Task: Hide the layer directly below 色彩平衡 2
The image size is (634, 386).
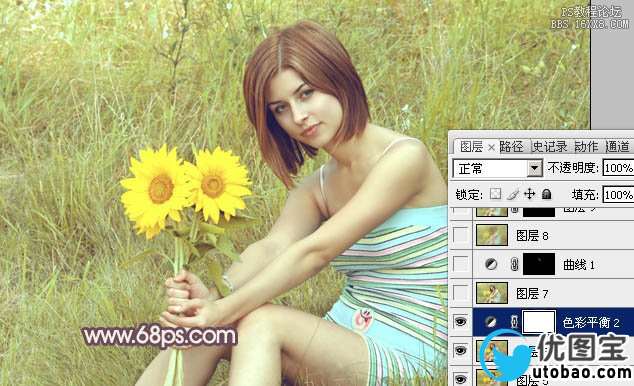Action: pyautogui.click(x=460, y=350)
